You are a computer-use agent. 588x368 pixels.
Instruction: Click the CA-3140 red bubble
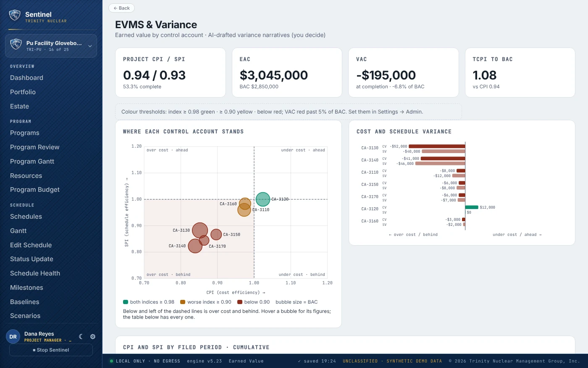pos(195,246)
